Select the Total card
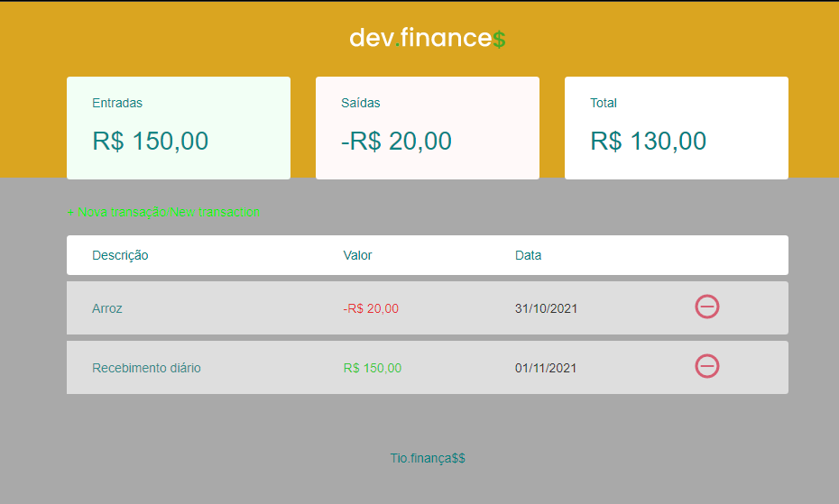Screen dimensions: 839x504 click(x=677, y=128)
